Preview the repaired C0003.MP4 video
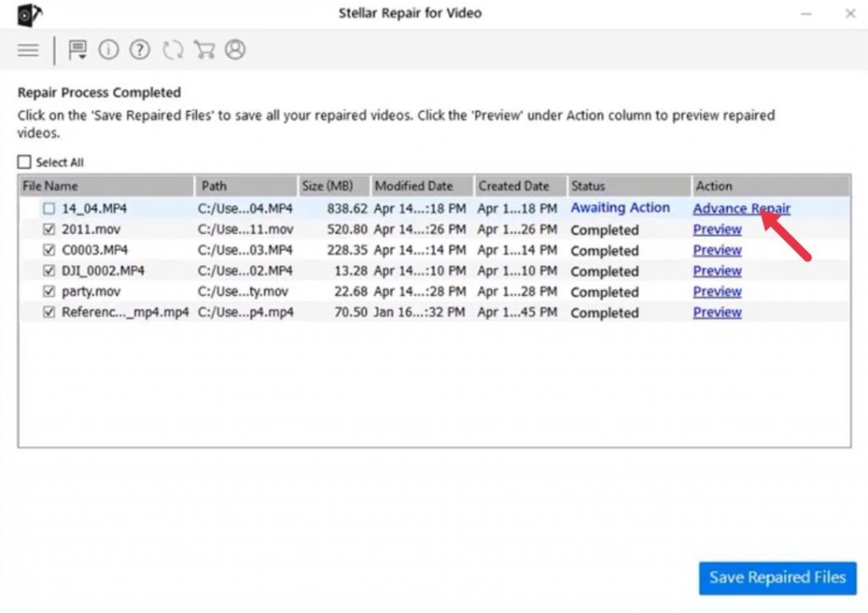 point(717,250)
